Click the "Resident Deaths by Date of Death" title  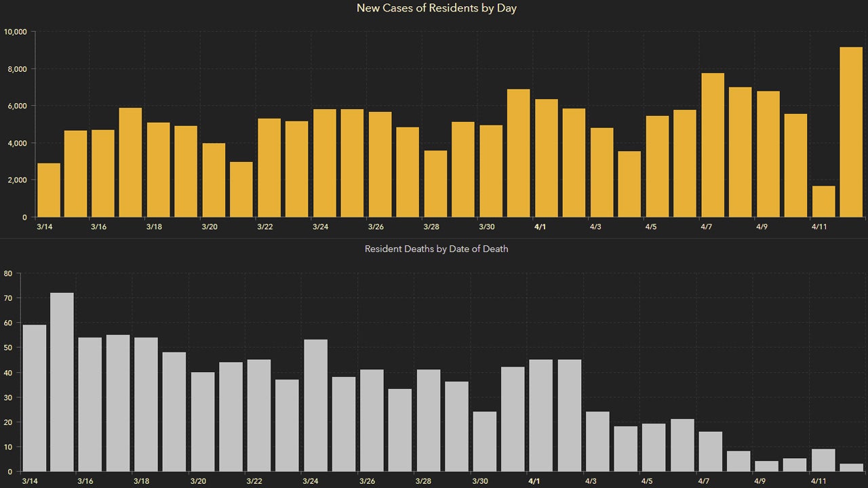[x=437, y=249]
